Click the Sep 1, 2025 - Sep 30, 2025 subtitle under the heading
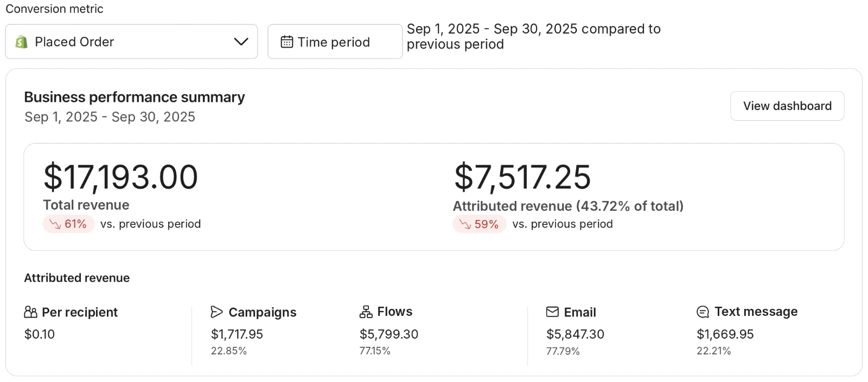 click(x=110, y=117)
